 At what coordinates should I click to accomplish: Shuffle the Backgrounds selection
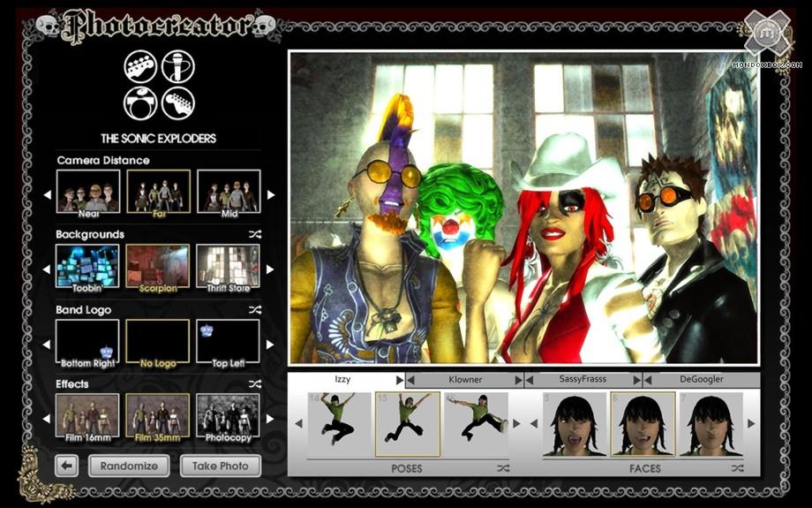click(x=255, y=235)
